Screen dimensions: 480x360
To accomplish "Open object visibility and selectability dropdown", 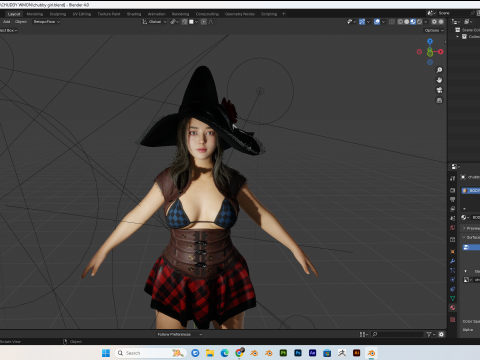I will tap(351, 22).
